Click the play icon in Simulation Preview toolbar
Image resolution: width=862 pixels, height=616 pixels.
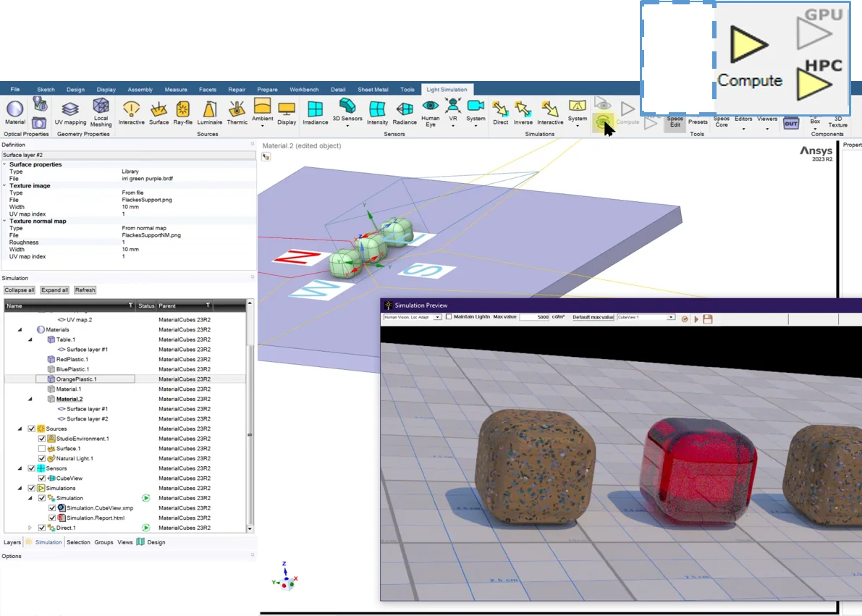click(696, 319)
